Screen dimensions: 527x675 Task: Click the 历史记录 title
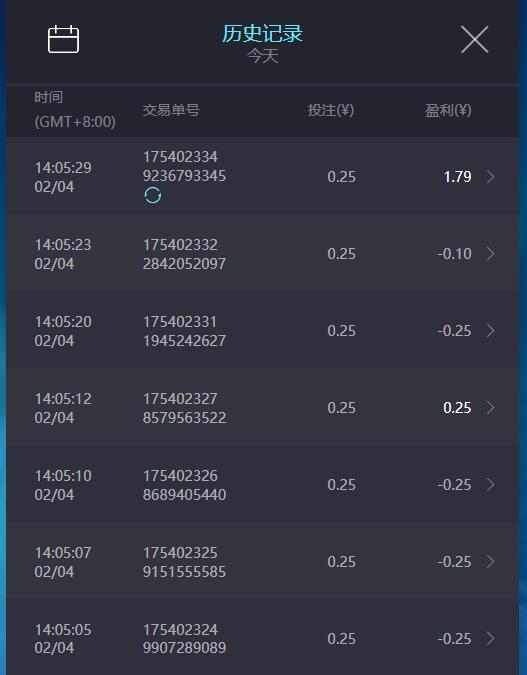click(262, 33)
